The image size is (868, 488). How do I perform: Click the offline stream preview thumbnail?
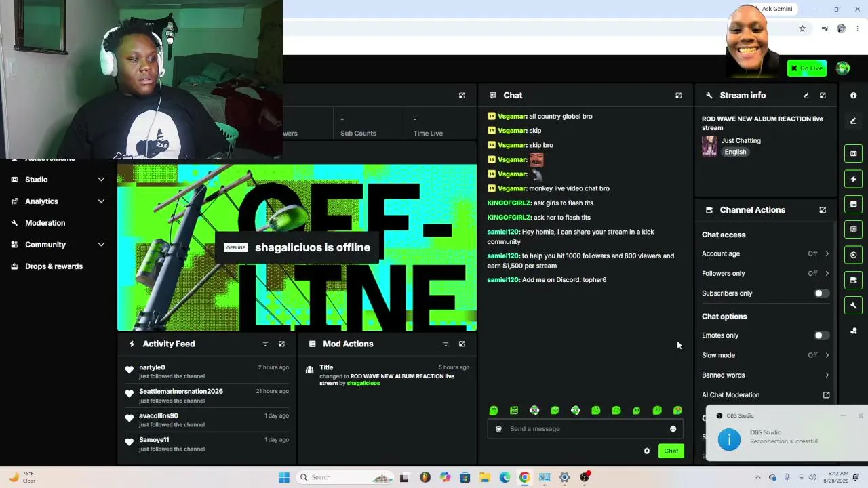[x=297, y=247]
